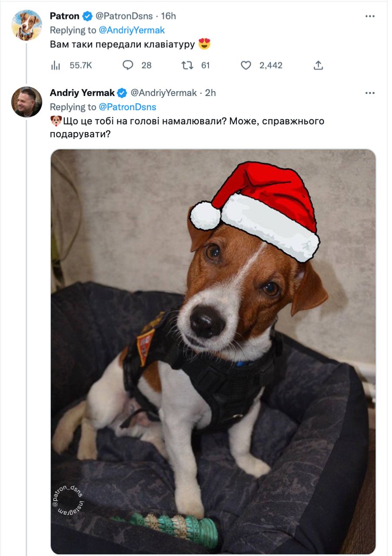
Task: Open Patron's profile avatar
Action: [27, 25]
